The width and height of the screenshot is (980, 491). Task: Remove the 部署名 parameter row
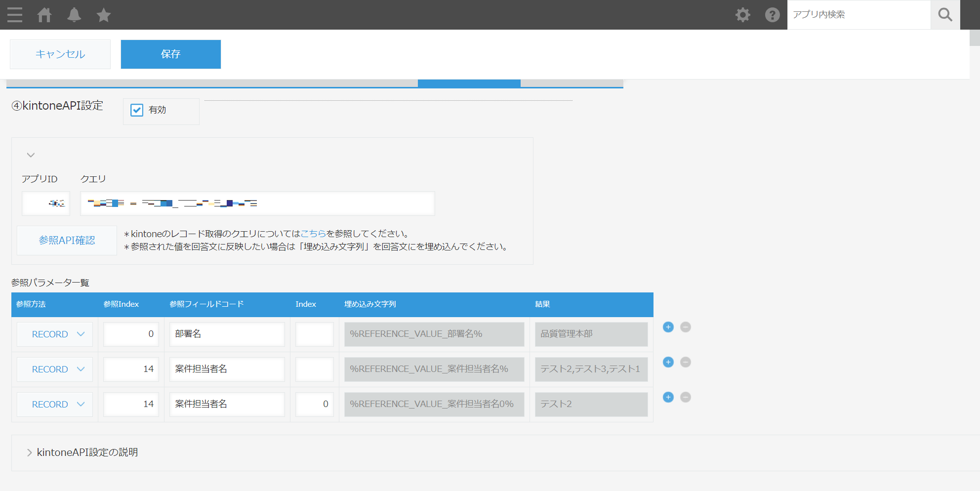pyautogui.click(x=685, y=327)
